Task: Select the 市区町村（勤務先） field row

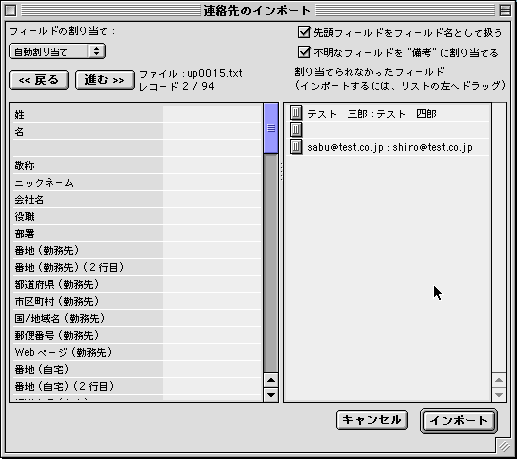Action: (x=137, y=301)
